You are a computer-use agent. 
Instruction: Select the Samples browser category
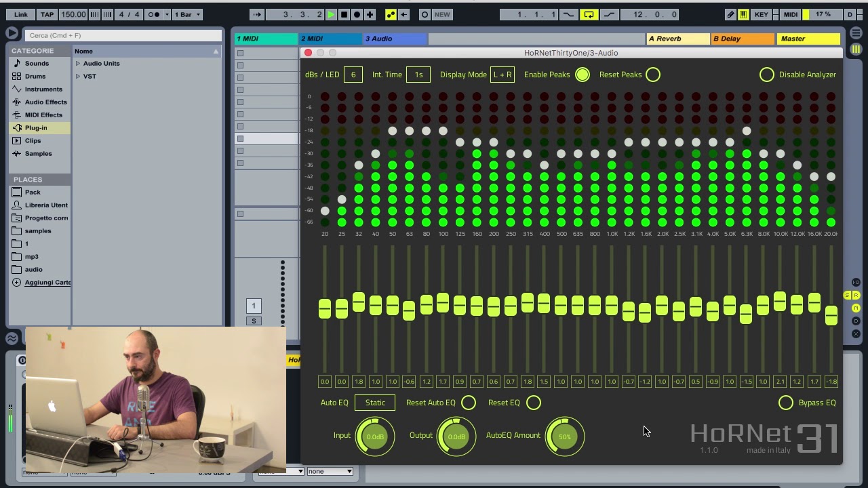(38, 153)
